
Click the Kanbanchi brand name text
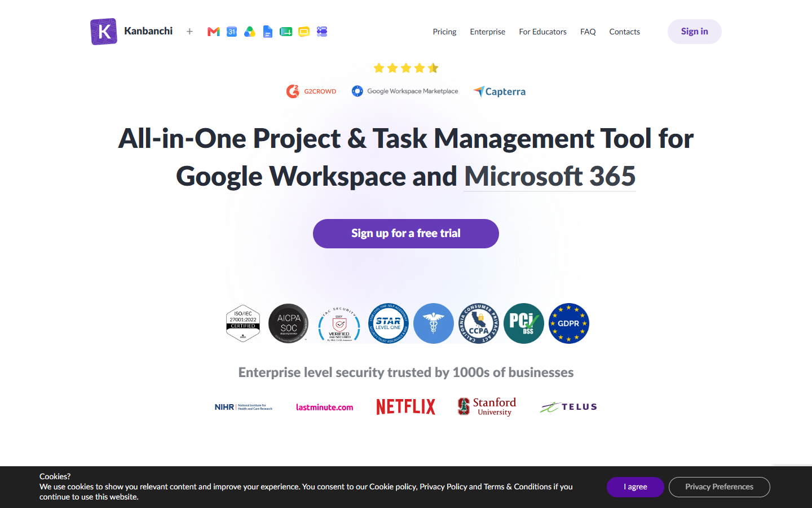point(148,31)
